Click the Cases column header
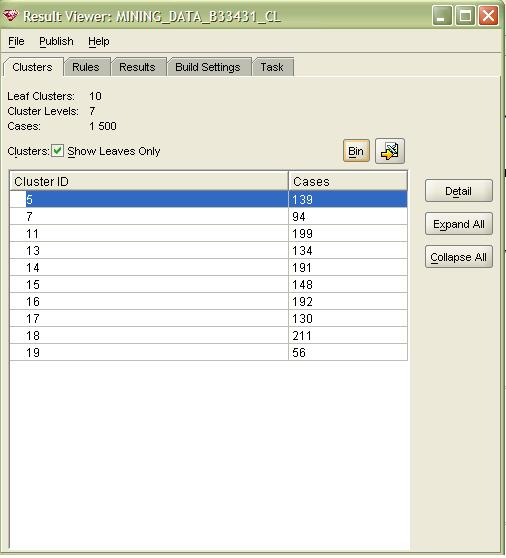The width and height of the screenshot is (506, 558). [348, 181]
